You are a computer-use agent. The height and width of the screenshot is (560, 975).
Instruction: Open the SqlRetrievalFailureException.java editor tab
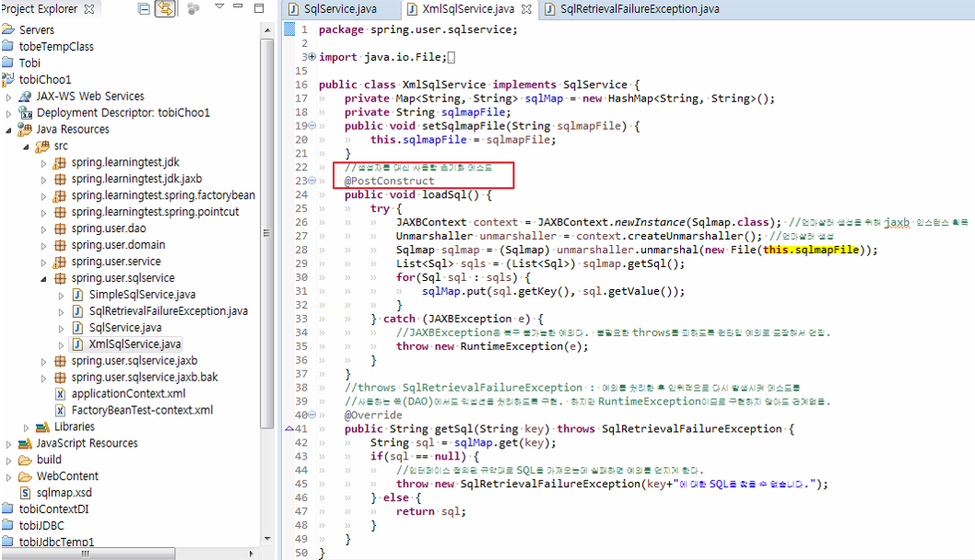pos(640,8)
